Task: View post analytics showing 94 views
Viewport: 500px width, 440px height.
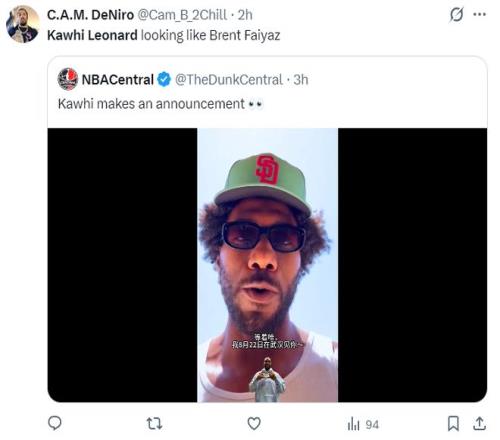Action: [x=363, y=424]
